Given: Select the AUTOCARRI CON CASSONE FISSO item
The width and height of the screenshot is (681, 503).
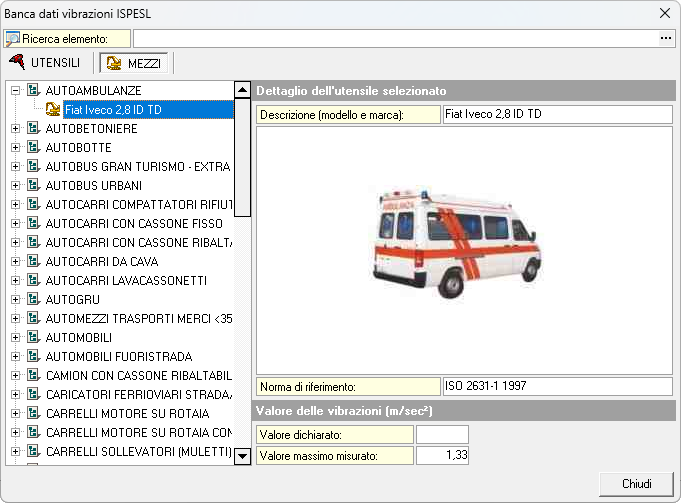Looking at the screenshot, I should click(x=134, y=223).
